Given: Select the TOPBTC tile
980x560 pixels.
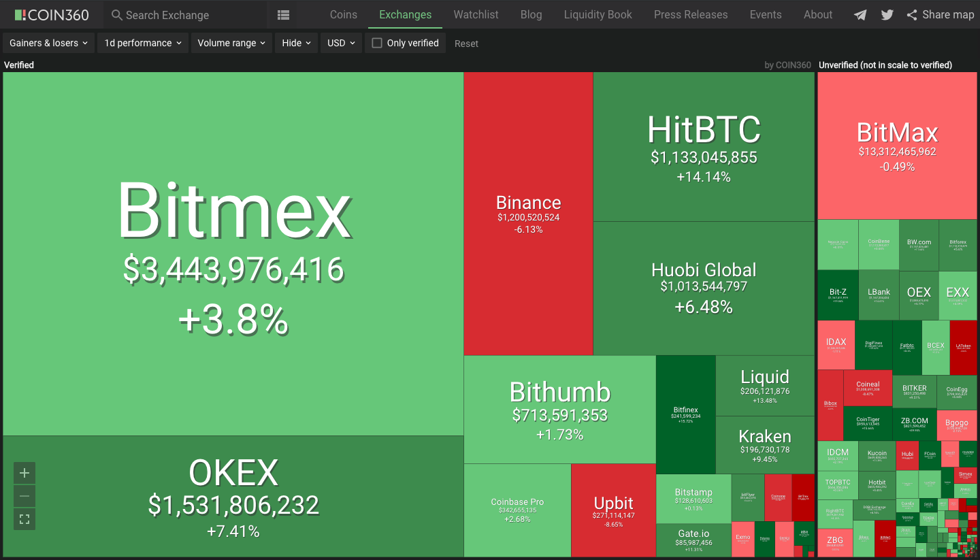Looking at the screenshot, I should pyautogui.click(x=838, y=486).
